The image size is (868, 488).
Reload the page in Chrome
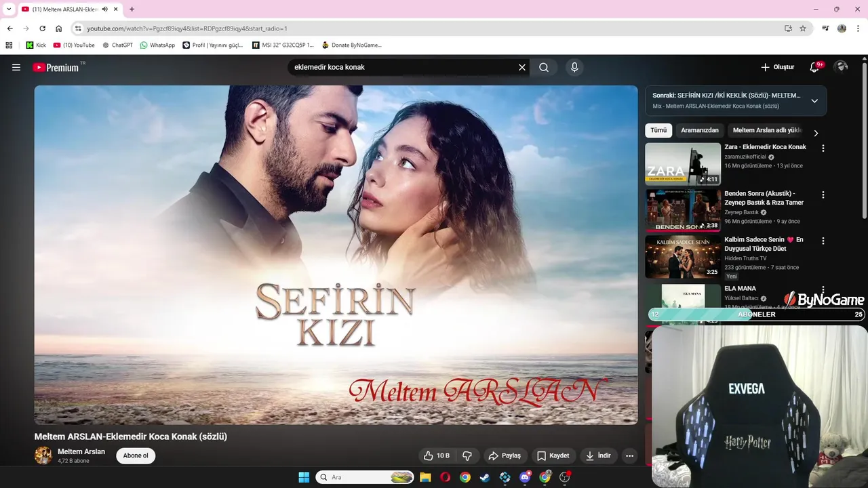(42, 28)
